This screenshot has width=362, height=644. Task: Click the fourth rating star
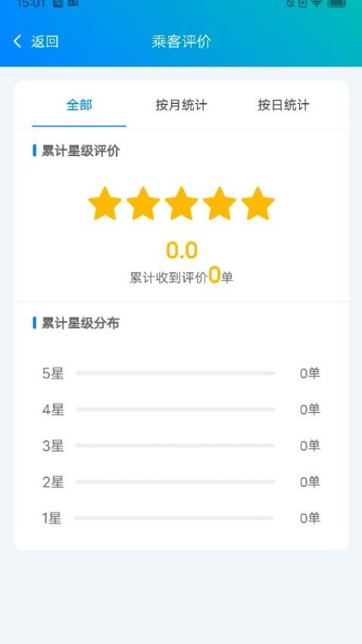(x=220, y=203)
